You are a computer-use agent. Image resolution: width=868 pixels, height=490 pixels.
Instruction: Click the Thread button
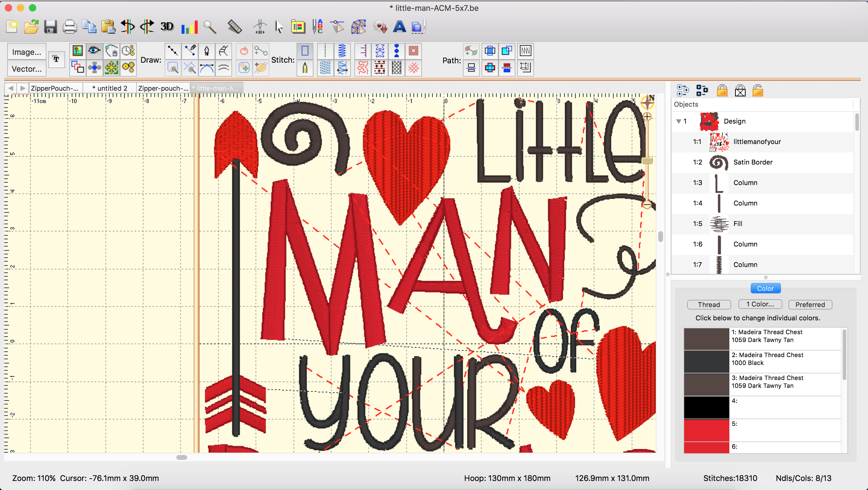pos(709,304)
